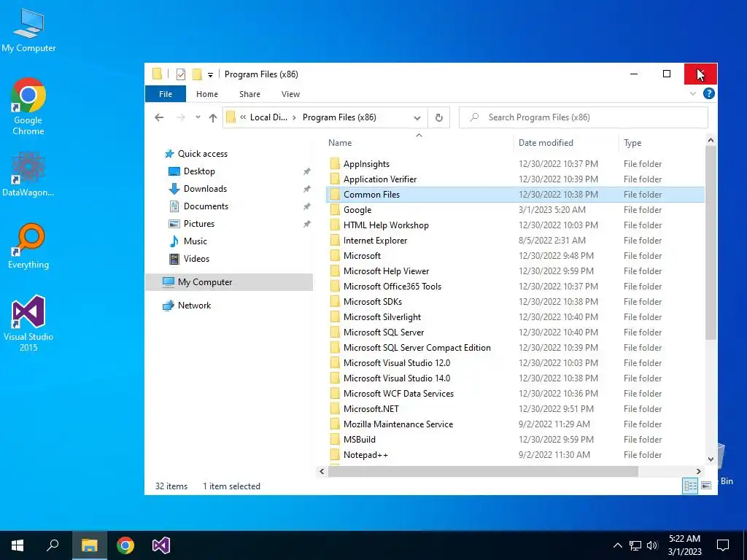Viewport: 747px width, 560px height.
Task: Open the Properties quick access toolbar icon
Action: coord(181,74)
